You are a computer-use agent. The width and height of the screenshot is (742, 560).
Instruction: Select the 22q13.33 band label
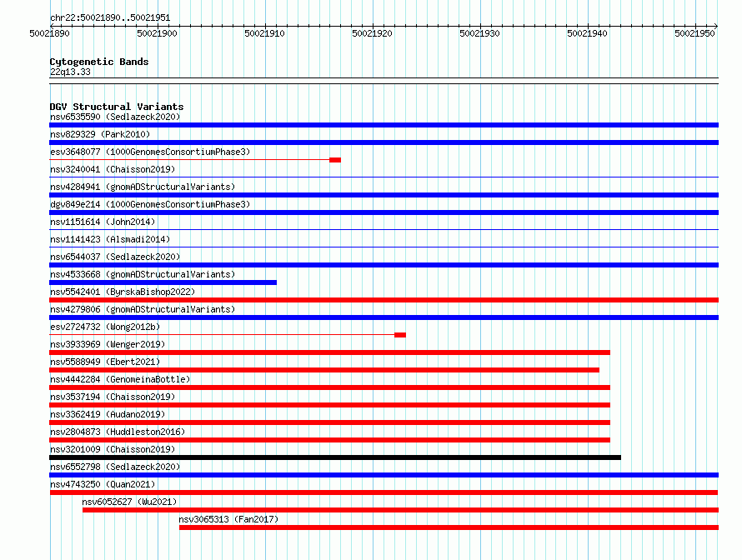click(x=70, y=72)
